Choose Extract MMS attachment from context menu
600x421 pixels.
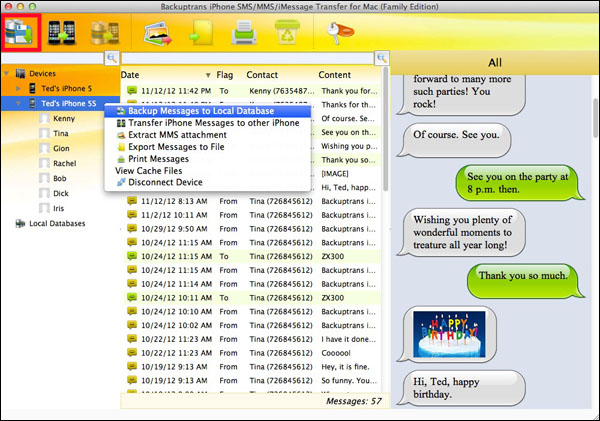click(x=207, y=135)
